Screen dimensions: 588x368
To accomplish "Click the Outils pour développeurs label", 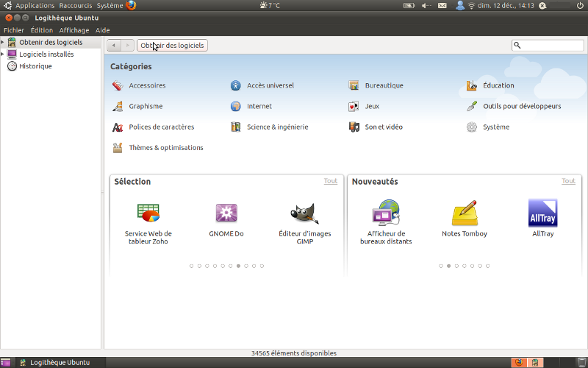I will (x=522, y=106).
